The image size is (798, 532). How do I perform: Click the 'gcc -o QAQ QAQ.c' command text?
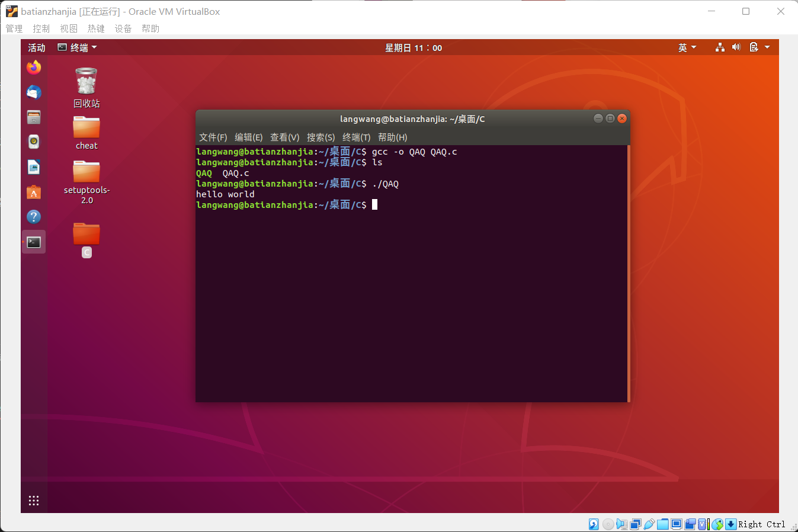[415, 152]
